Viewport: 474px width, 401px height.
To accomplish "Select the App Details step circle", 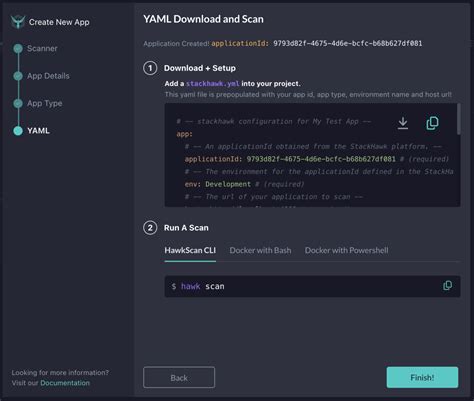I will pyautogui.click(x=18, y=76).
